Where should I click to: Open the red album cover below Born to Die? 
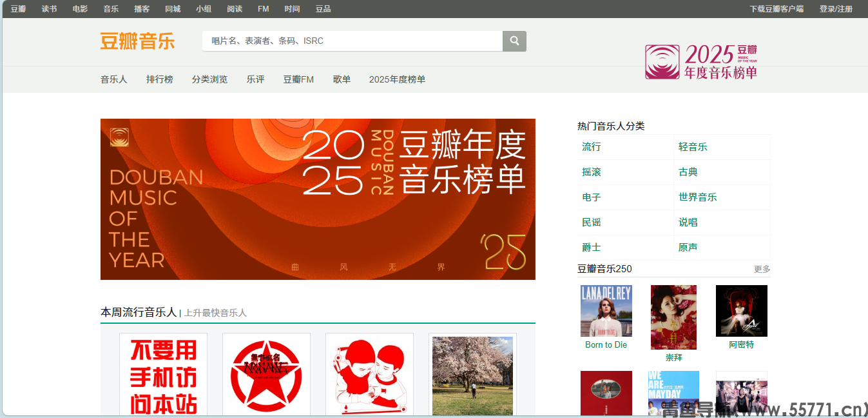pyautogui.click(x=606, y=393)
